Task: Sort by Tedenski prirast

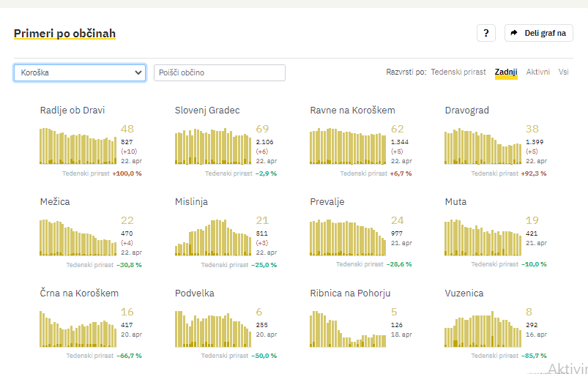Action: pyautogui.click(x=459, y=72)
